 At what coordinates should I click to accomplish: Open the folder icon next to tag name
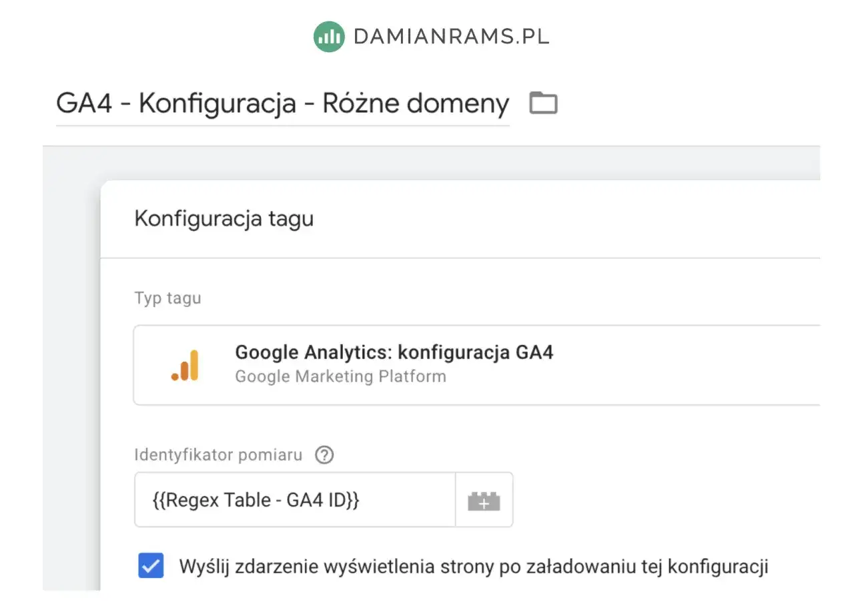(x=542, y=102)
